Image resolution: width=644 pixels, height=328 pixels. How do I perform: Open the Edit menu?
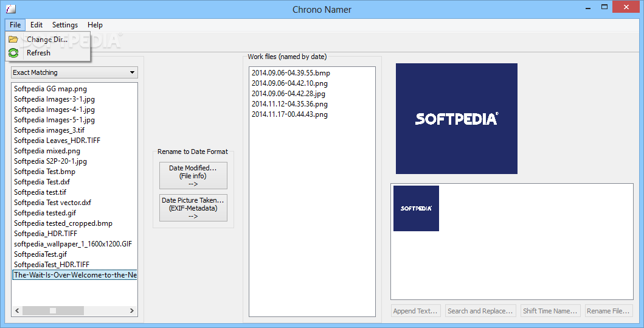click(x=36, y=25)
